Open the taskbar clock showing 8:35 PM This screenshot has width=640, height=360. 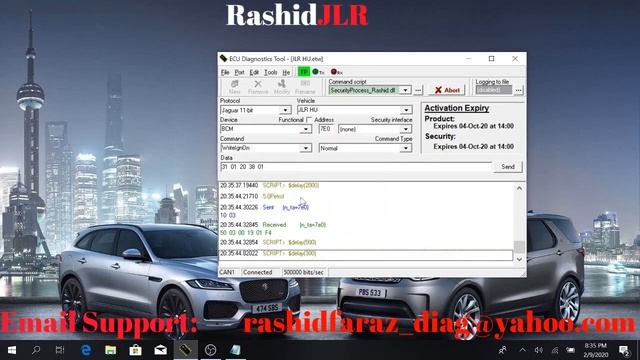coord(596,350)
